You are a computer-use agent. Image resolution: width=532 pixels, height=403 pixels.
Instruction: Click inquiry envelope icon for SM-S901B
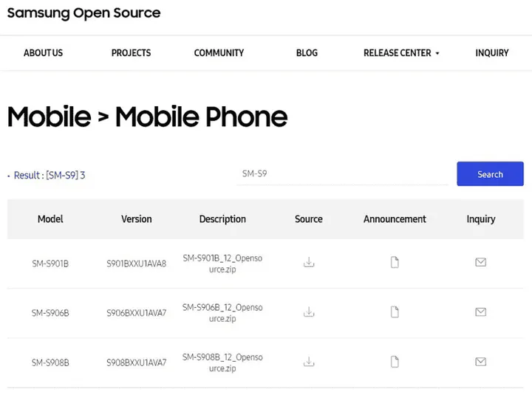click(x=480, y=262)
